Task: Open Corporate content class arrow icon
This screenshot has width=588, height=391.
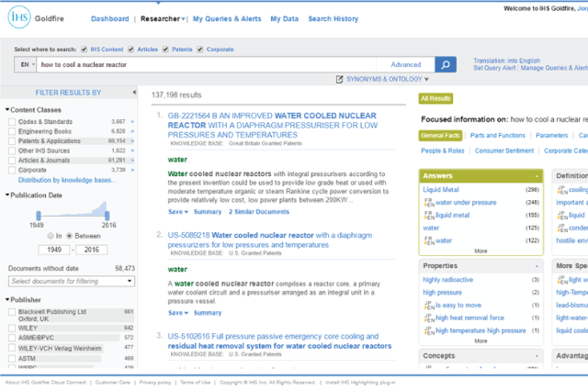Action: (x=132, y=170)
